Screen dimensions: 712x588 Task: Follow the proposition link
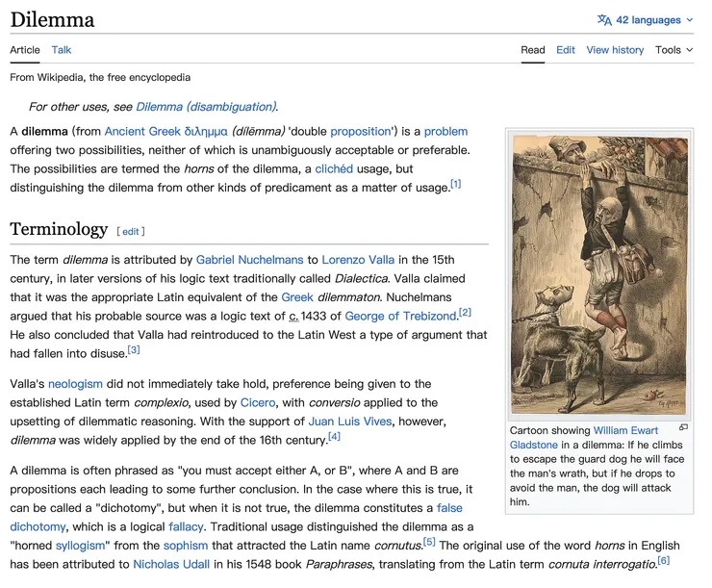tap(361, 132)
